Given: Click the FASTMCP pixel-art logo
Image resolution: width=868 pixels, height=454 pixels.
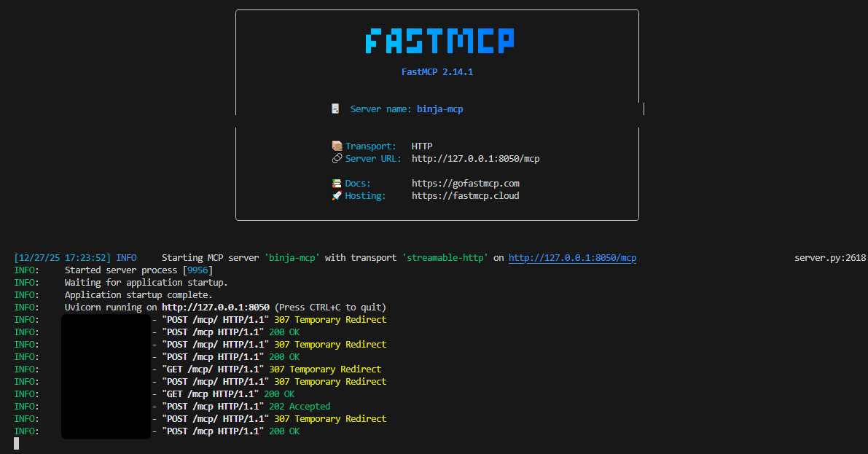Looking at the screenshot, I should 439,41.
